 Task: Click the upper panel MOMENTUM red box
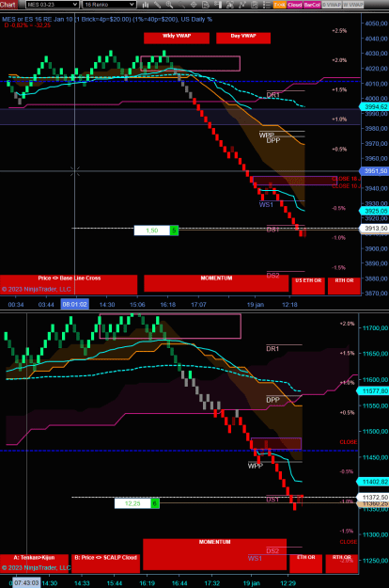click(x=216, y=283)
